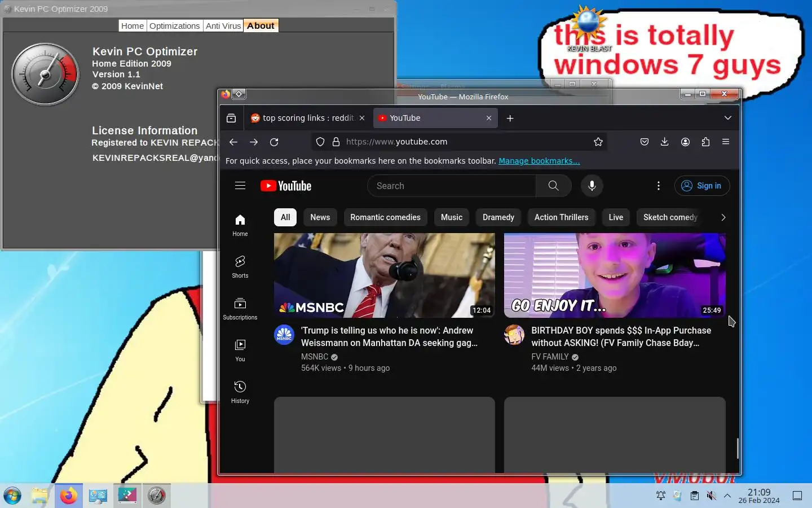812x508 pixels.
Task: Select the News filter chip
Action: [320, 217]
